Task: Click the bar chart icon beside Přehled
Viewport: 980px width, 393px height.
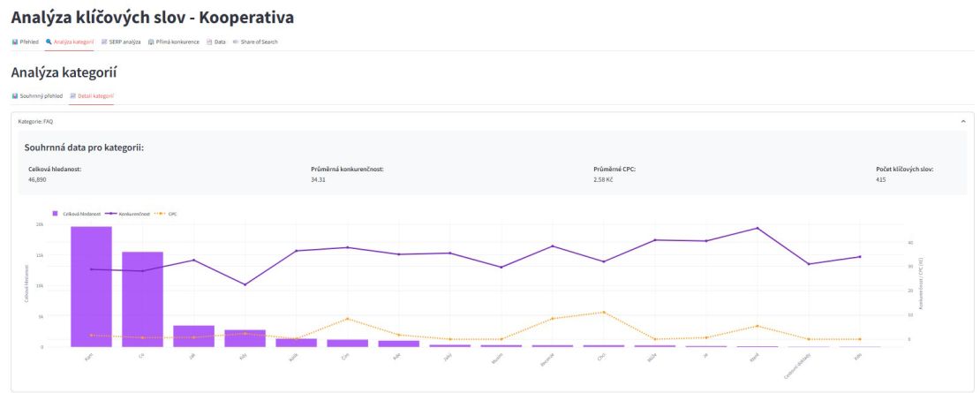Action: [x=15, y=42]
